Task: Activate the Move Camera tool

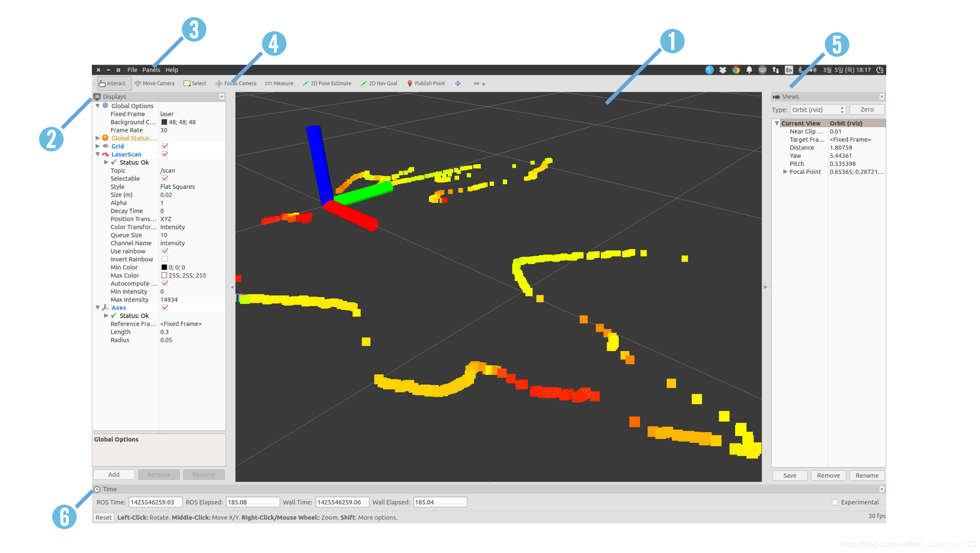Action: coord(154,84)
